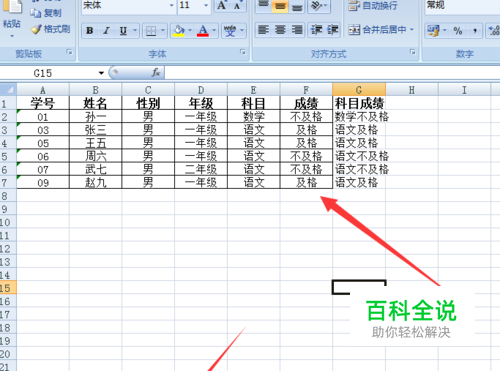Screen dimensions: 500x371
Task: Toggle Bold formatting
Action: coord(90,31)
